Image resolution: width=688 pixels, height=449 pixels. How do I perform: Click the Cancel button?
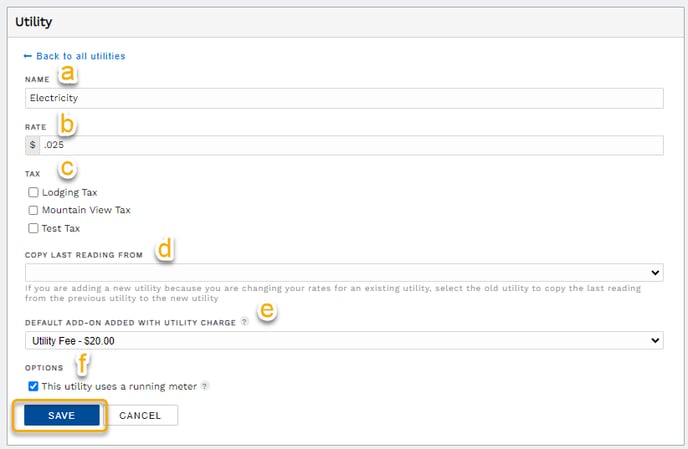(x=140, y=415)
